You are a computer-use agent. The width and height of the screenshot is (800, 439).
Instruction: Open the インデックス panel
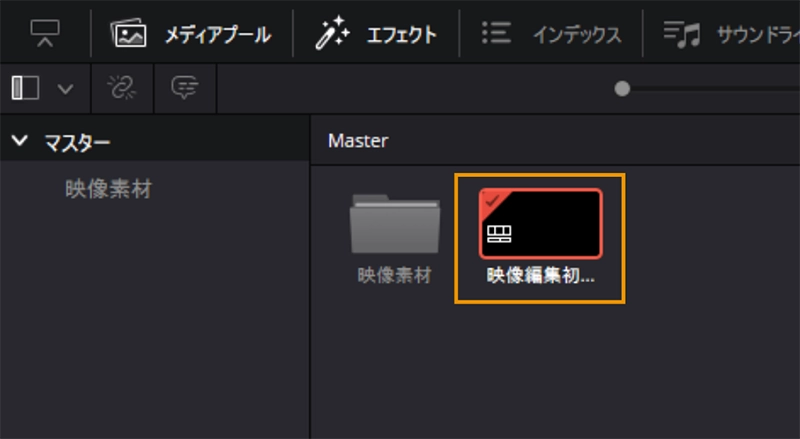tap(552, 34)
